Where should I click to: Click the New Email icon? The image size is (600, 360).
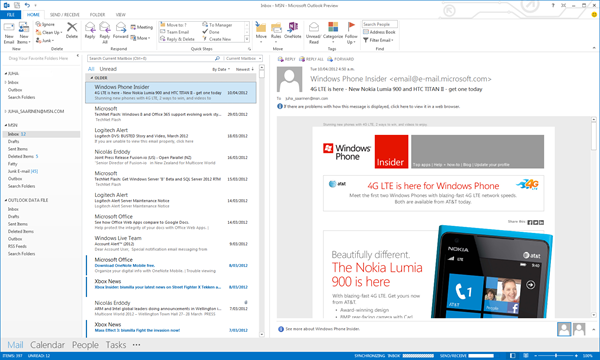point(9,28)
